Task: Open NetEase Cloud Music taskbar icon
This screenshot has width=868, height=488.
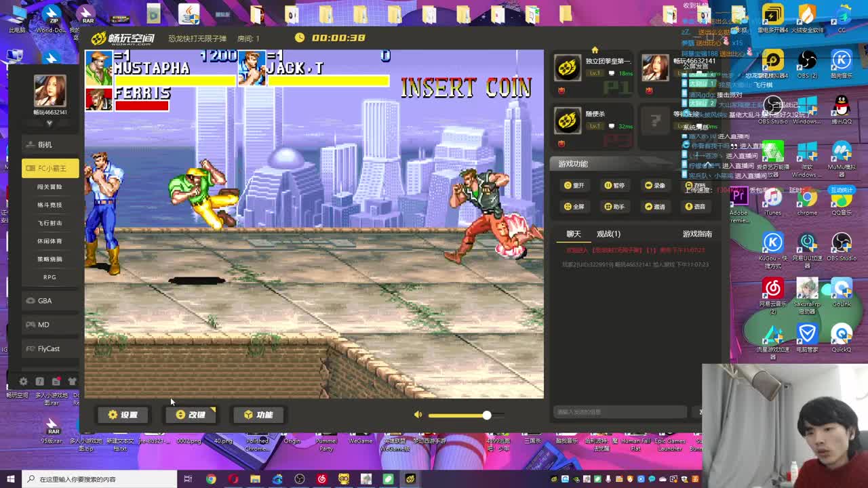Action: [321, 479]
